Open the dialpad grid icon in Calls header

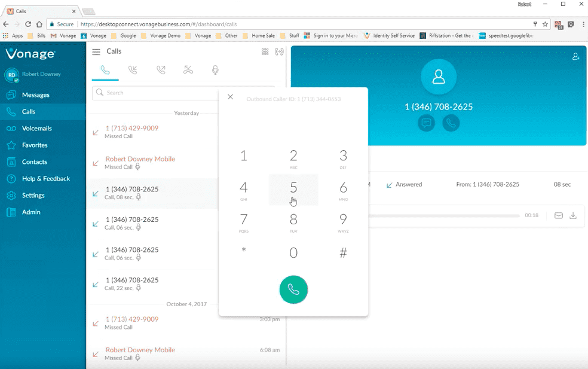click(x=265, y=52)
